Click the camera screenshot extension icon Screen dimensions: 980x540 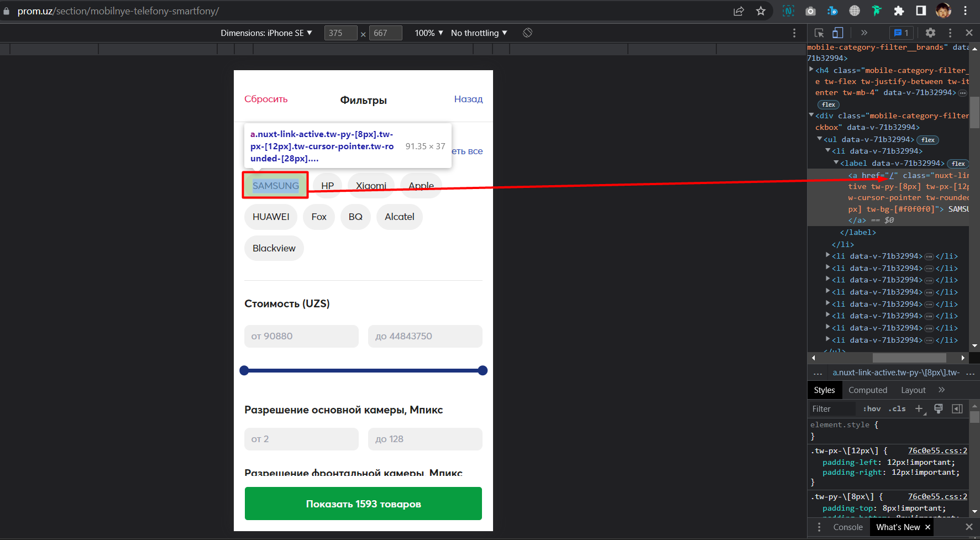810,11
